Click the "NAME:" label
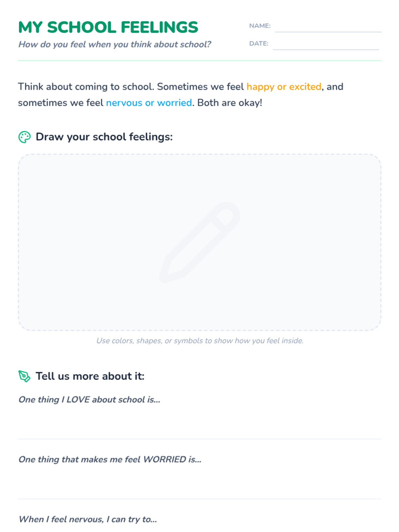 point(260,26)
